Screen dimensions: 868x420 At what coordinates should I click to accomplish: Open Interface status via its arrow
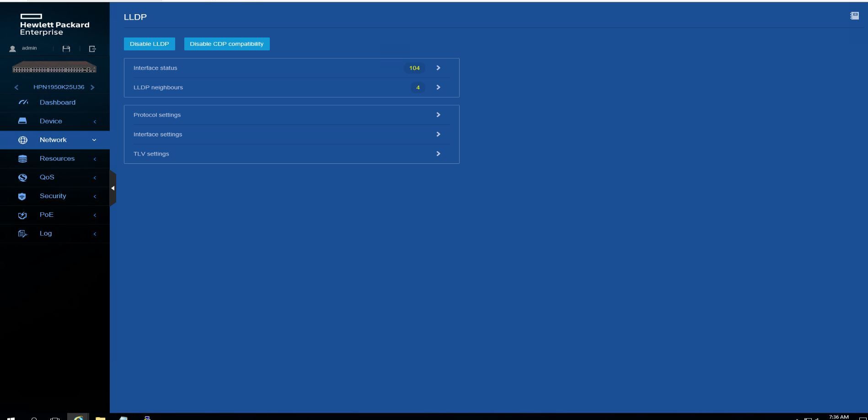(x=438, y=68)
